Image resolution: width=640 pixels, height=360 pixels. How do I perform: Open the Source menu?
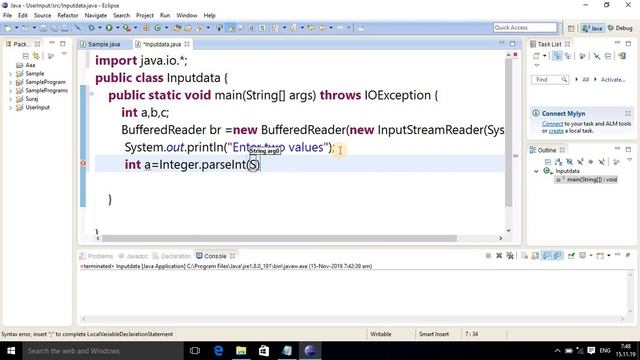[42, 16]
